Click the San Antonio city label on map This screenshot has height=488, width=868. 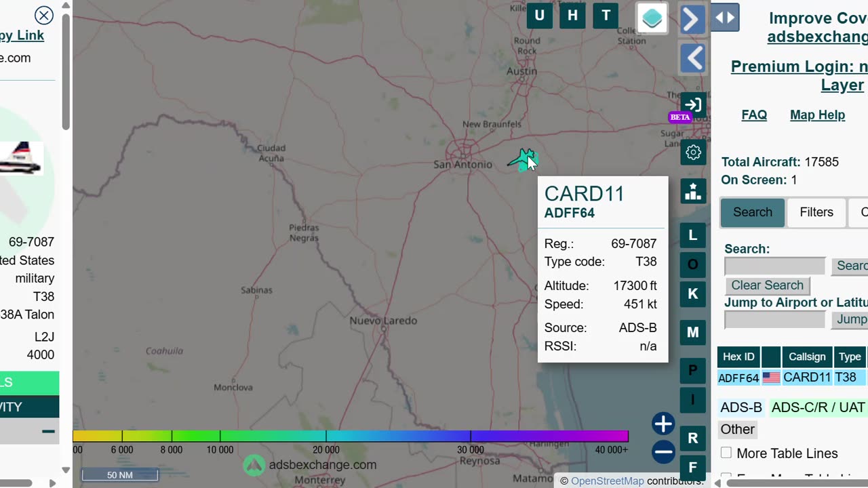(462, 165)
